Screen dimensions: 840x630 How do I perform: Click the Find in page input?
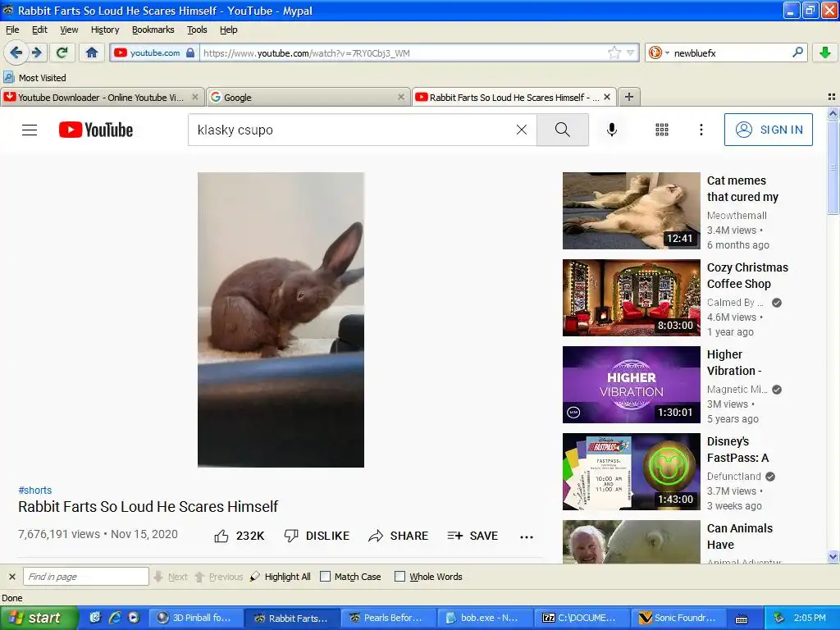point(85,577)
